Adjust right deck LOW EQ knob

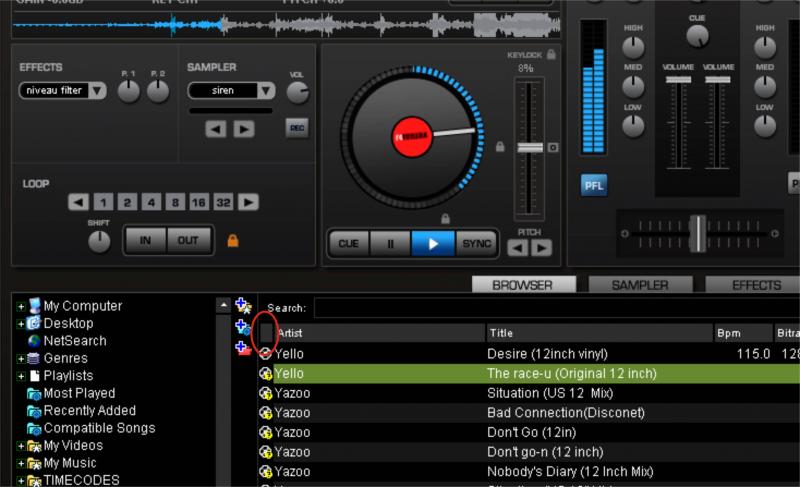point(765,126)
